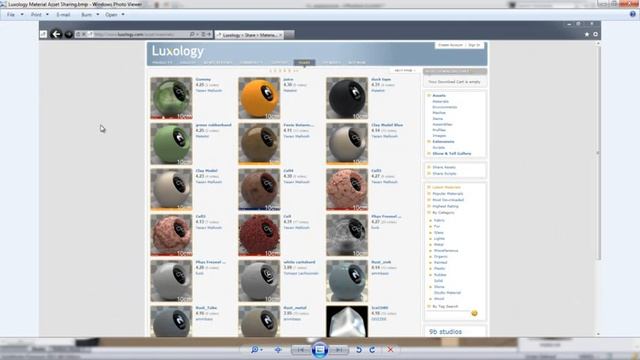Screen dimensions: 640x360
Task: Open the Print dropdown menu
Action: (40, 15)
